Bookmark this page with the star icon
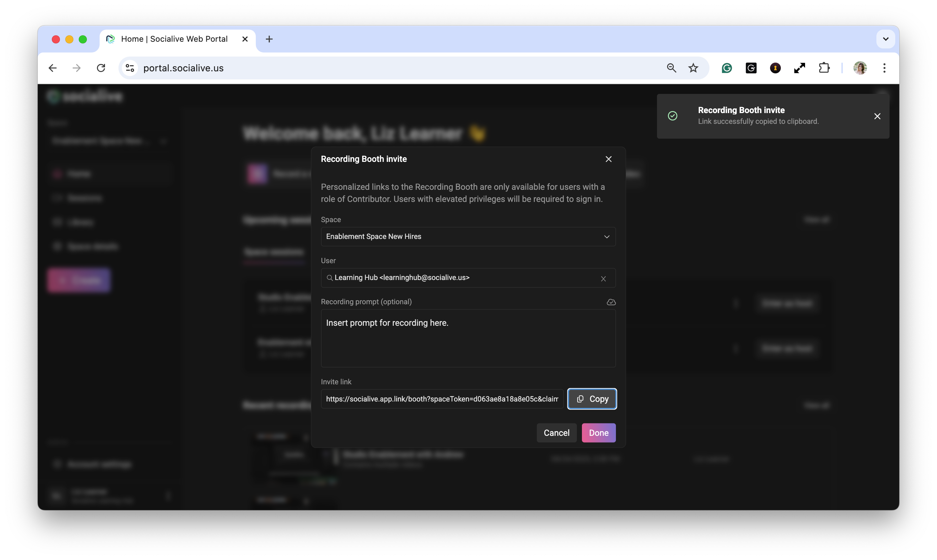Screen dimensions: 937x560 coord(693,68)
